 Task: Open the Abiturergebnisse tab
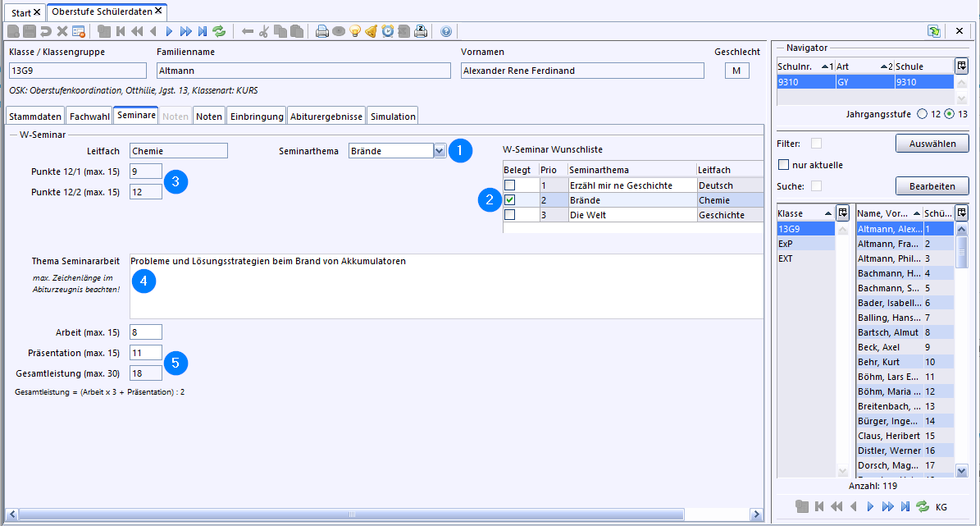tap(326, 117)
